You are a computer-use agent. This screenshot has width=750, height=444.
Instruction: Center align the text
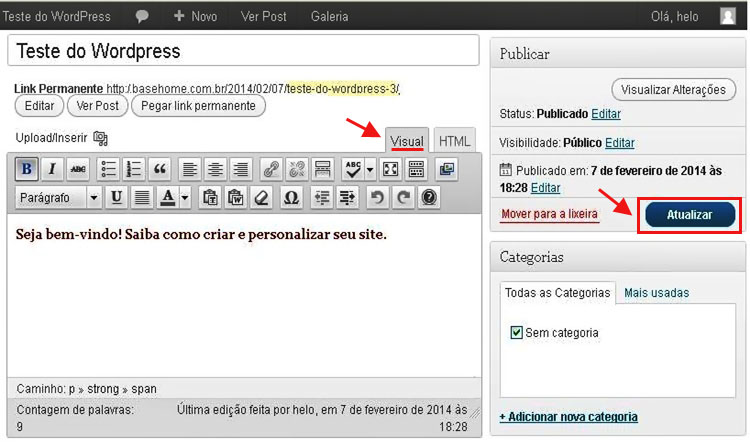tap(215, 169)
